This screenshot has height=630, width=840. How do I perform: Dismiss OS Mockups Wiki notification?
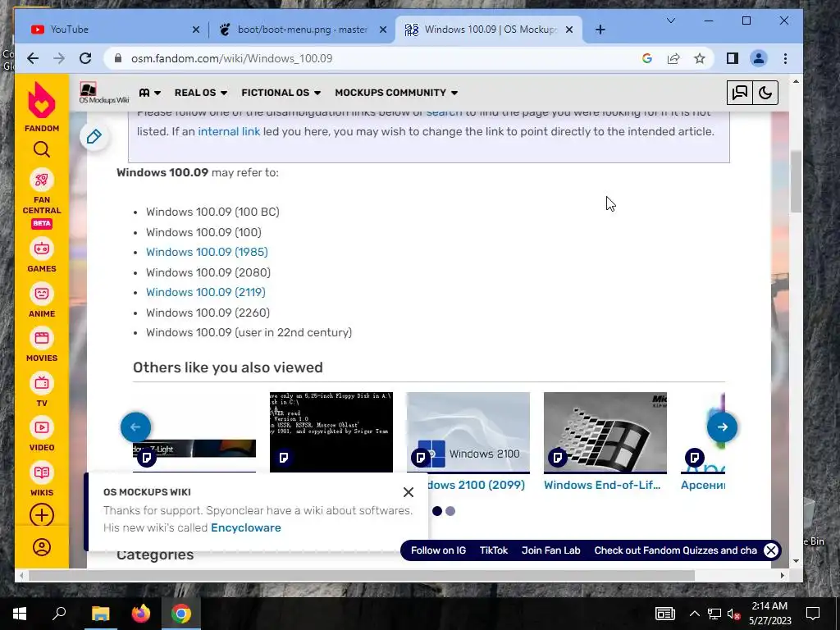coord(409,492)
